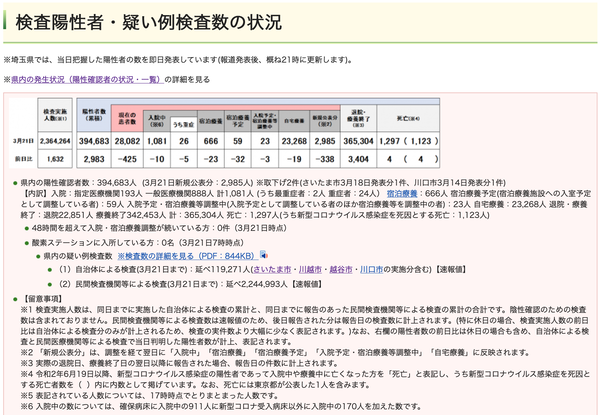The width and height of the screenshot is (600, 415).
Task: Click the page heading 検査陽性者・疑い例検査数の状況
Action: pyautogui.click(x=148, y=22)
